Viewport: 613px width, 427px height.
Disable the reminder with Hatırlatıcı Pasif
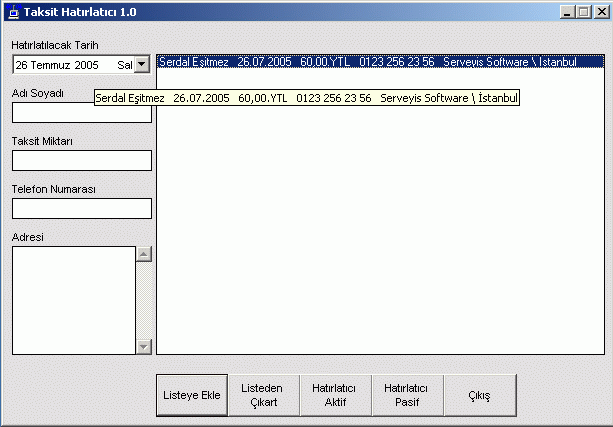coord(407,396)
